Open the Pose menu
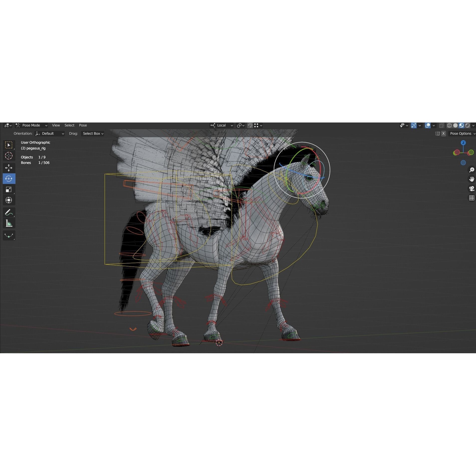Screen dimensions: 476x476 pyautogui.click(x=83, y=125)
